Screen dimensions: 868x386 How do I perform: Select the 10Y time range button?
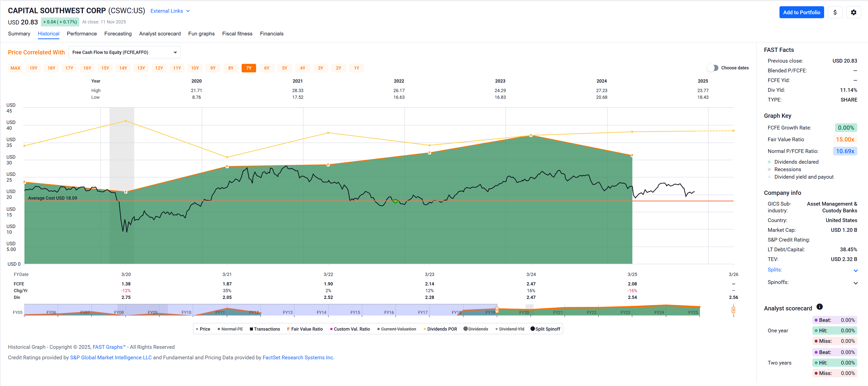coord(195,68)
